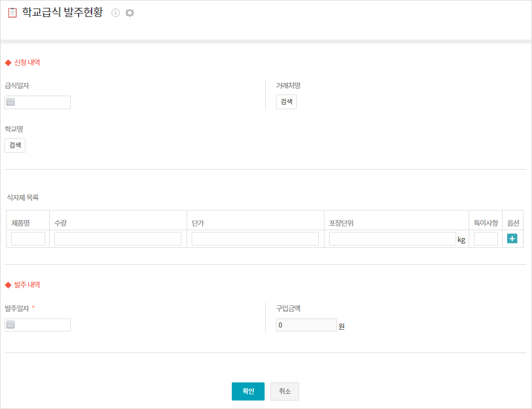Image resolution: width=532 pixels, height=409 pixels.
Task: Click 검색 button under 학교명
Action: (15, 145)
